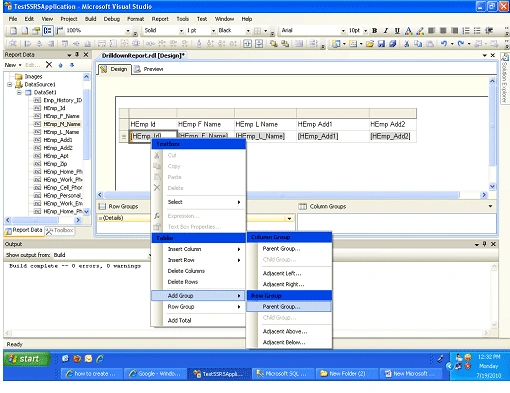
Task: Choose Parent Group under Row Group
Action: click(x=289, y=307)
